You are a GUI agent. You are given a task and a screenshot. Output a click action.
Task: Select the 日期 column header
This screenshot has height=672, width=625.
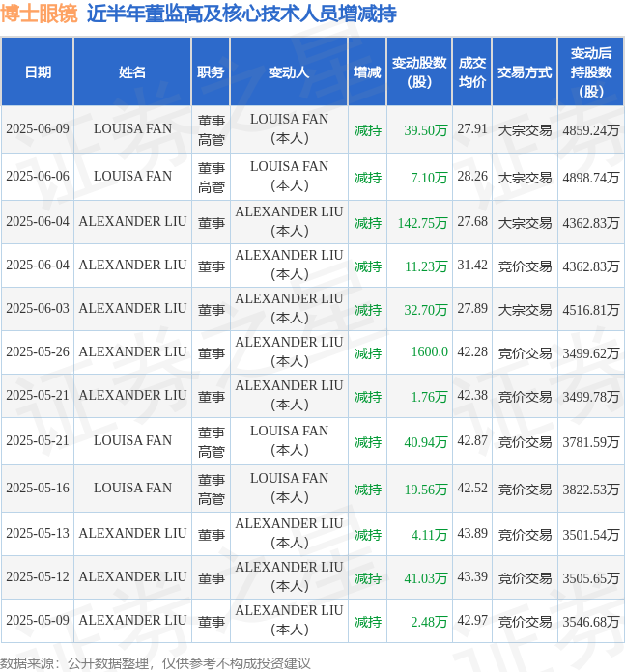coord(38,72)
